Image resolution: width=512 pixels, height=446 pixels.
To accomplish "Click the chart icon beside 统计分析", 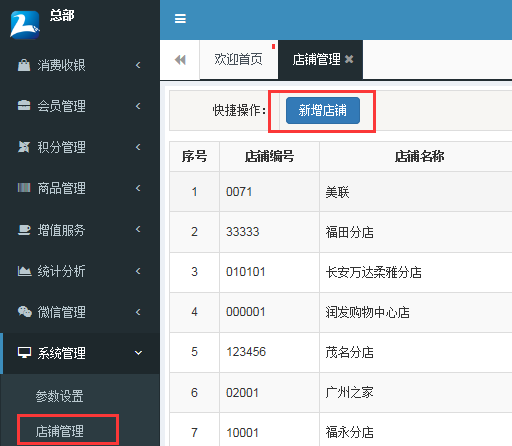I will (x=24, y=271).
